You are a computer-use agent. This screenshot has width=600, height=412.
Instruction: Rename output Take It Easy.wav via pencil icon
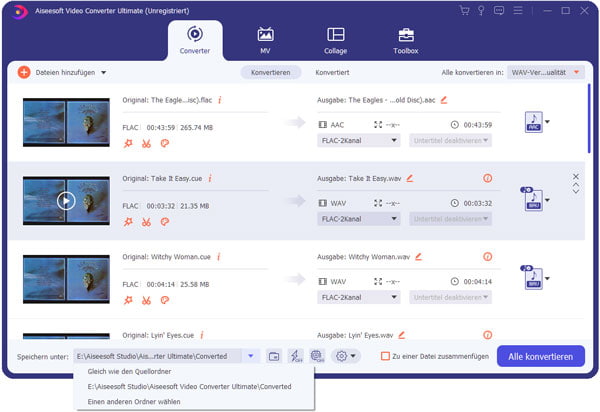(x=409, y=178)
